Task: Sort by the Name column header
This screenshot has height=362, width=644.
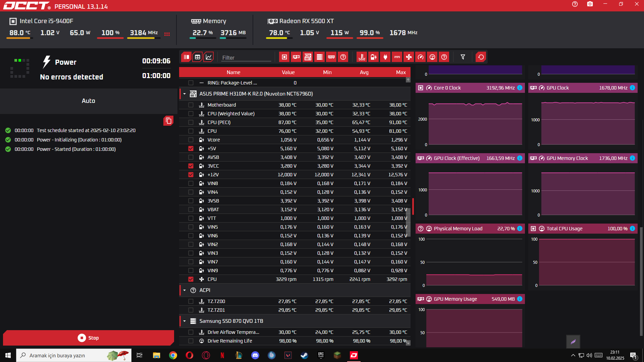Action: click(233, 72)
